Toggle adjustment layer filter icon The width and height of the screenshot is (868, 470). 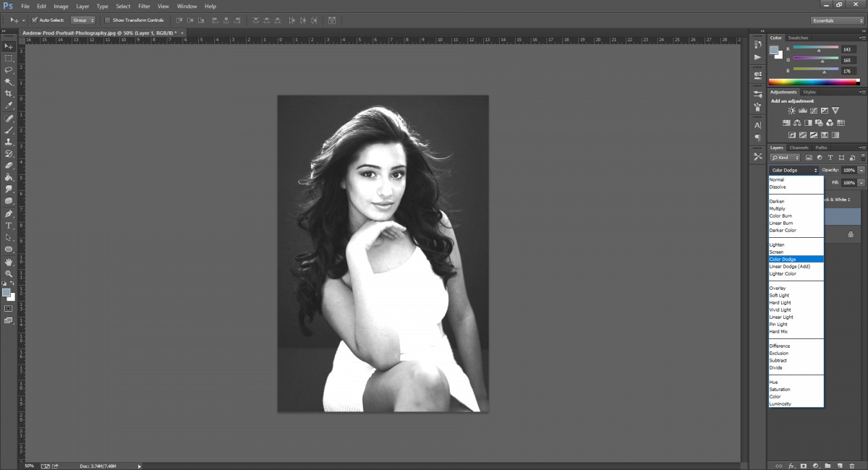coord(820,157)
